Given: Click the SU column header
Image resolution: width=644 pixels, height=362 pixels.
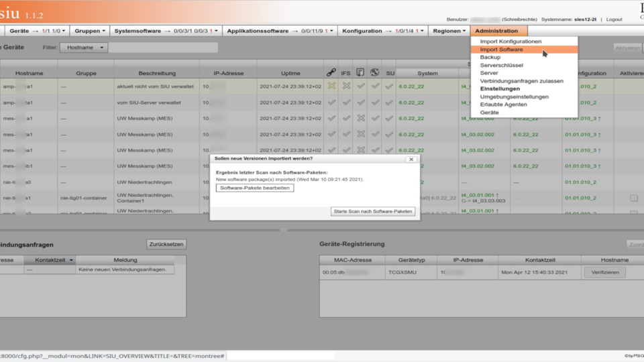Looking at the screenshot, I should pos(390,73).
